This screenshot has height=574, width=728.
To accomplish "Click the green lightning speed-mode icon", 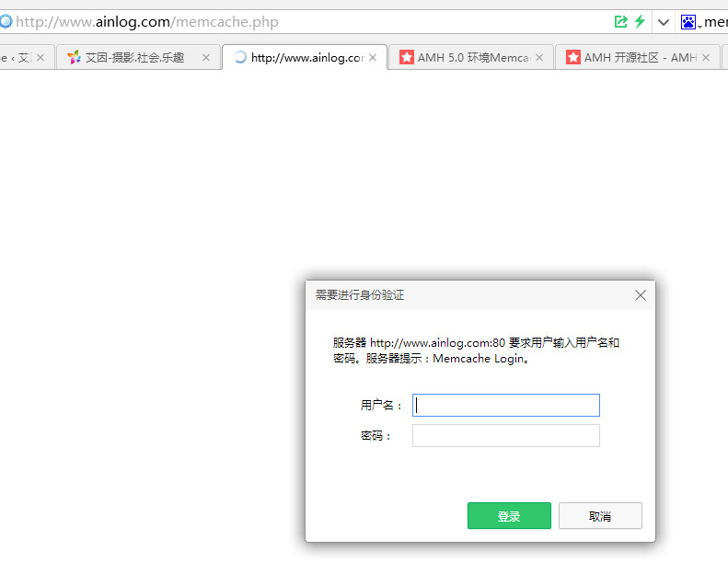I will point(640,21).
